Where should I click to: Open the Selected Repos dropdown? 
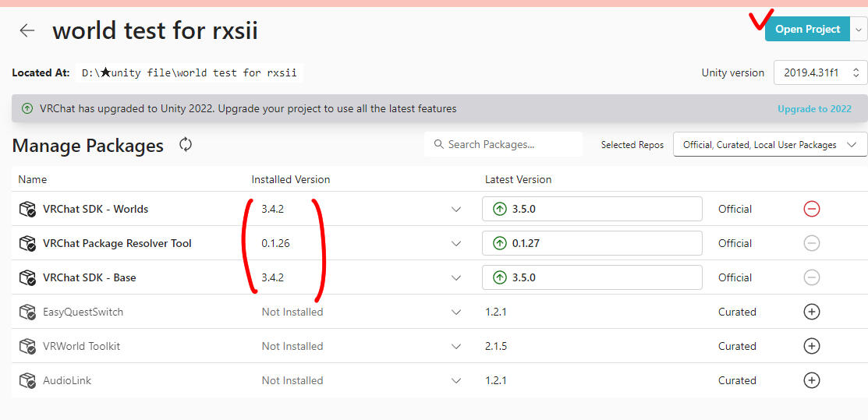pos(770,145)
